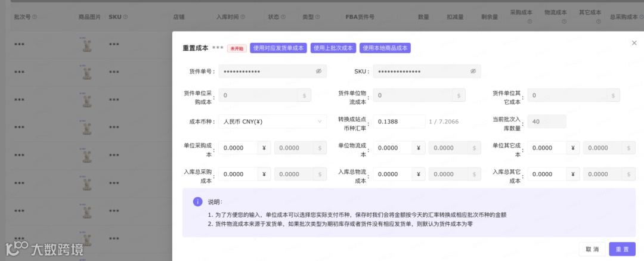This screenshot has height=261, width=644.
Task: Click 使用对应发货单成本 button
Action: pos(278,48)
